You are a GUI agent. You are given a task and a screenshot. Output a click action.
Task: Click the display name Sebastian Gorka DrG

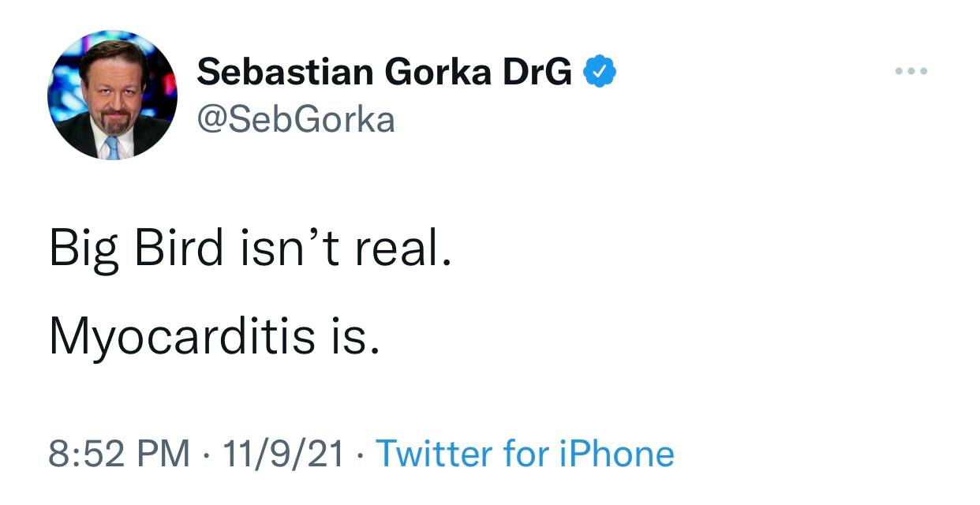(384, 73)
